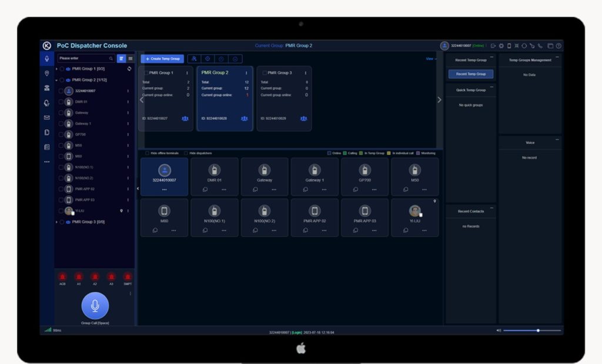
Task: Open the headset sidebar icon
Action: 47,103
